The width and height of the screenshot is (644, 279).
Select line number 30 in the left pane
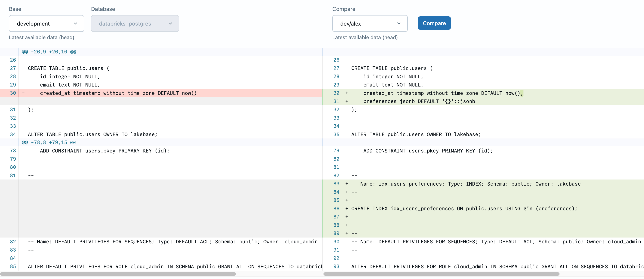point(13,93)
